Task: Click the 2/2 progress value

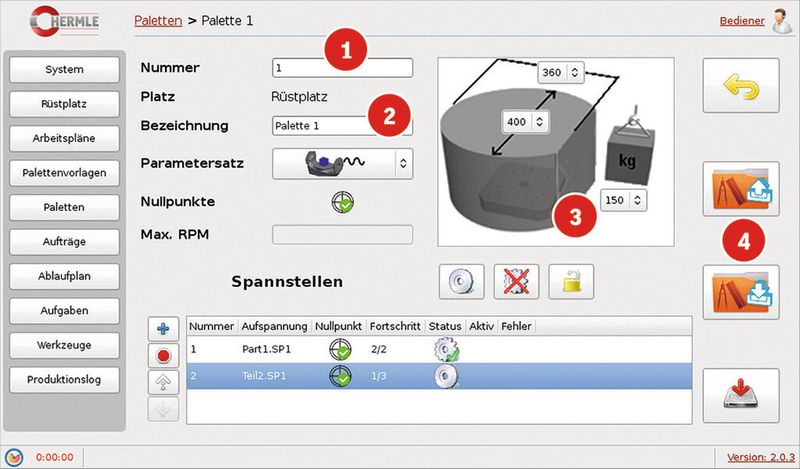Action: coord(379,350)
